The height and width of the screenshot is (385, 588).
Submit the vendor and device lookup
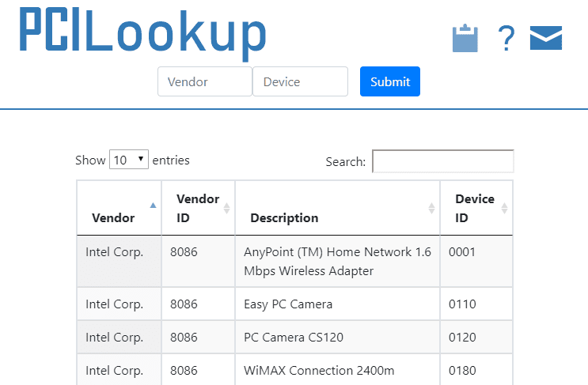(x=390, y=81)
